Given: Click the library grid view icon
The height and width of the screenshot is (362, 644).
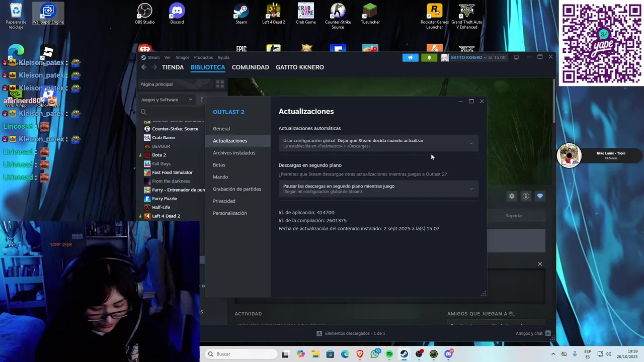Looking at the screenshot, I should coord(220,84).
